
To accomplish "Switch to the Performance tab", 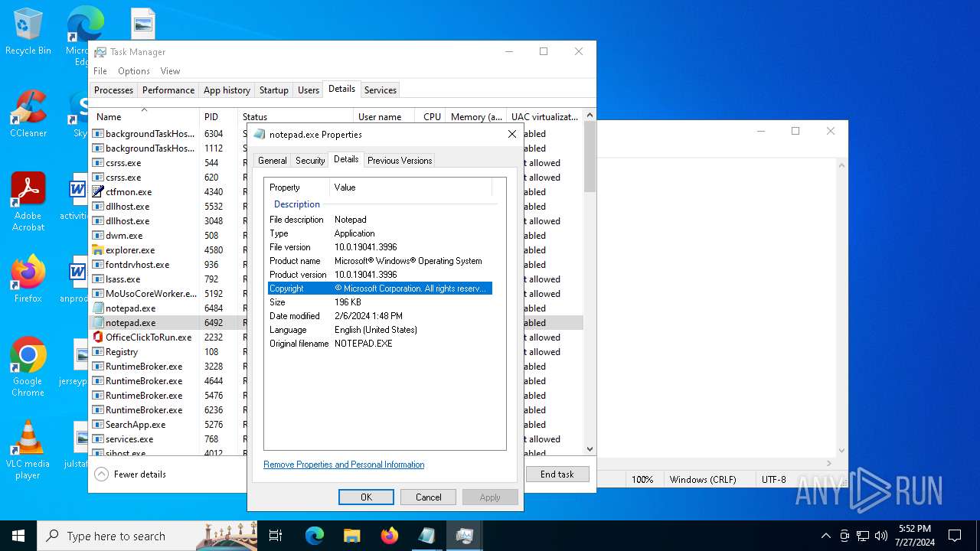I will [x=168, y=90].
